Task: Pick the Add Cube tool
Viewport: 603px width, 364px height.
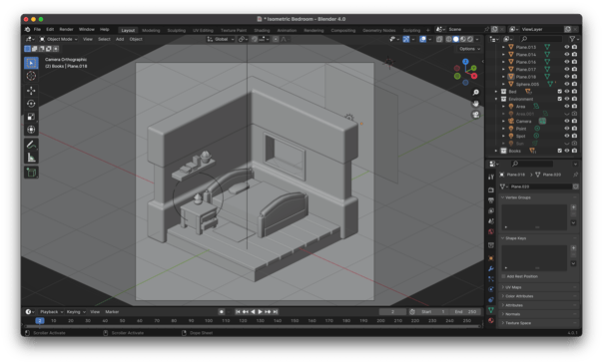Action: (31, 173)
